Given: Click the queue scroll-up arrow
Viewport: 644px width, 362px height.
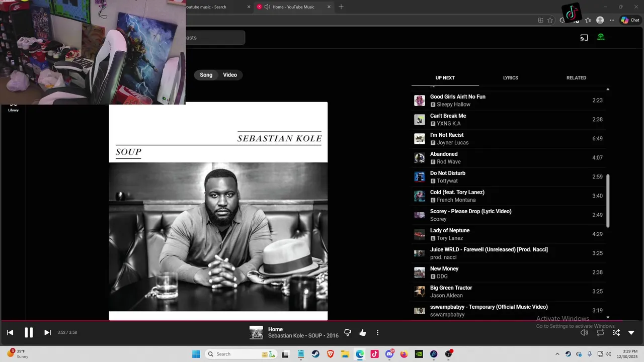Looking at the screenshot, I should coord(608,89).
